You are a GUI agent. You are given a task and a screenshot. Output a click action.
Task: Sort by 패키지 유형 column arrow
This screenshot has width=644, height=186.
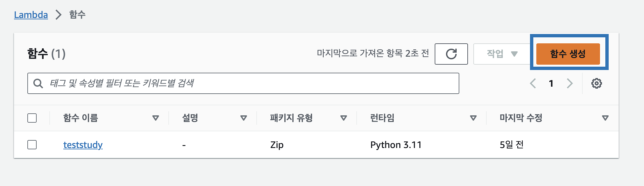344,118
